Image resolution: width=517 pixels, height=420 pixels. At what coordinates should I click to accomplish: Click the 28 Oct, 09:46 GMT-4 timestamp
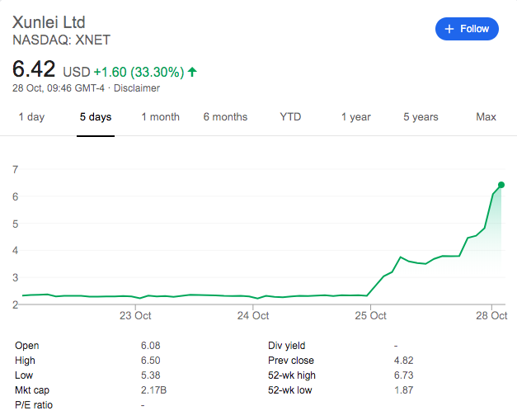click(x=59, y=88)
